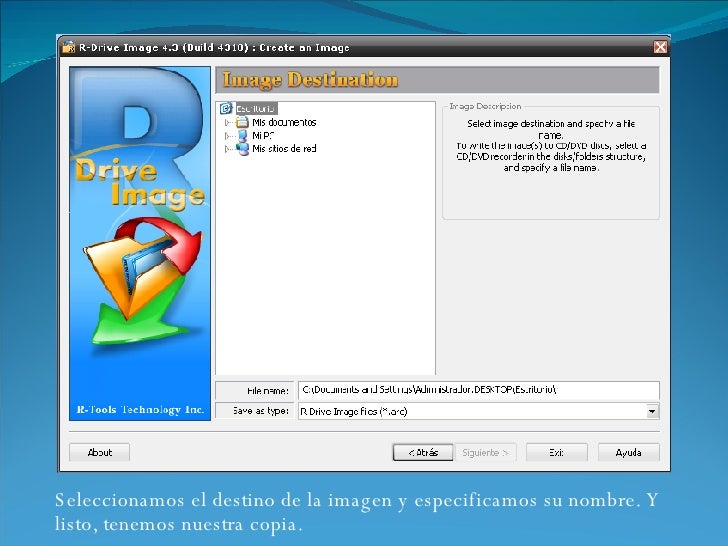The height and width of the screenshot is (546, 728).
Task: Open the Save as type dropdown arrow
Action: click(x=652, y=411)
